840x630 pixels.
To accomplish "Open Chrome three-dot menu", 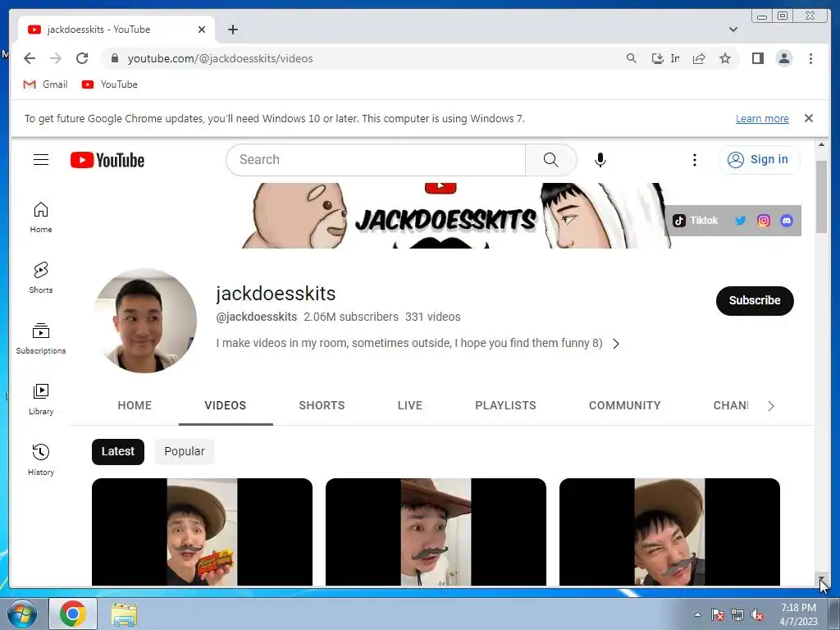I will point(810,58).
